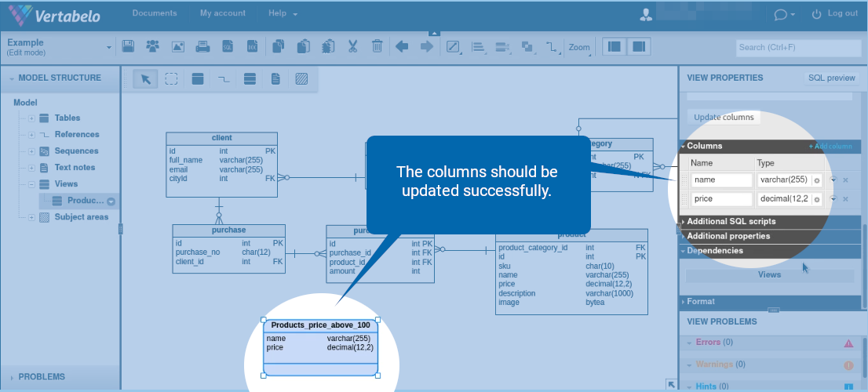The image size is (868, 392).
Task: Open the align elements dropdown
Action: coord(478,47)
